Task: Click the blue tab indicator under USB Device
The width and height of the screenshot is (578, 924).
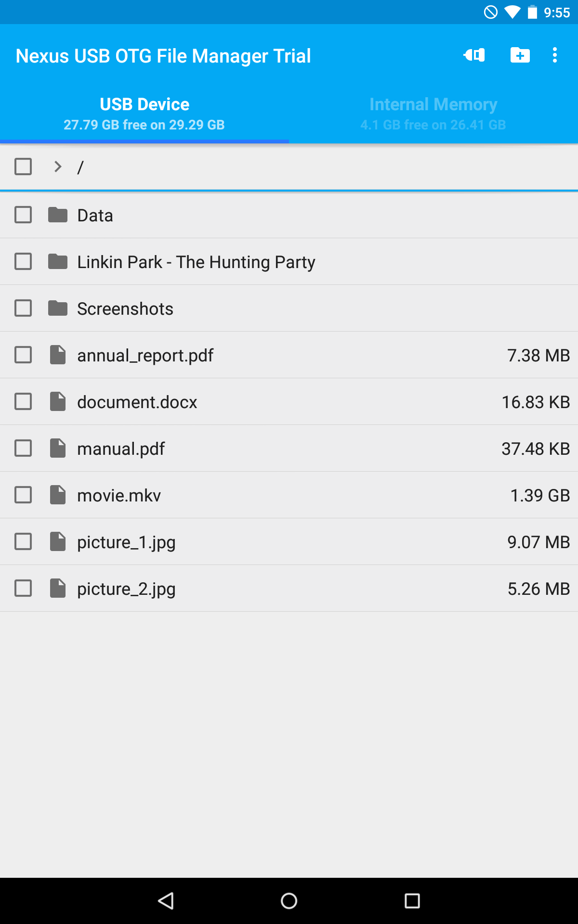Action: coord(144,141)
